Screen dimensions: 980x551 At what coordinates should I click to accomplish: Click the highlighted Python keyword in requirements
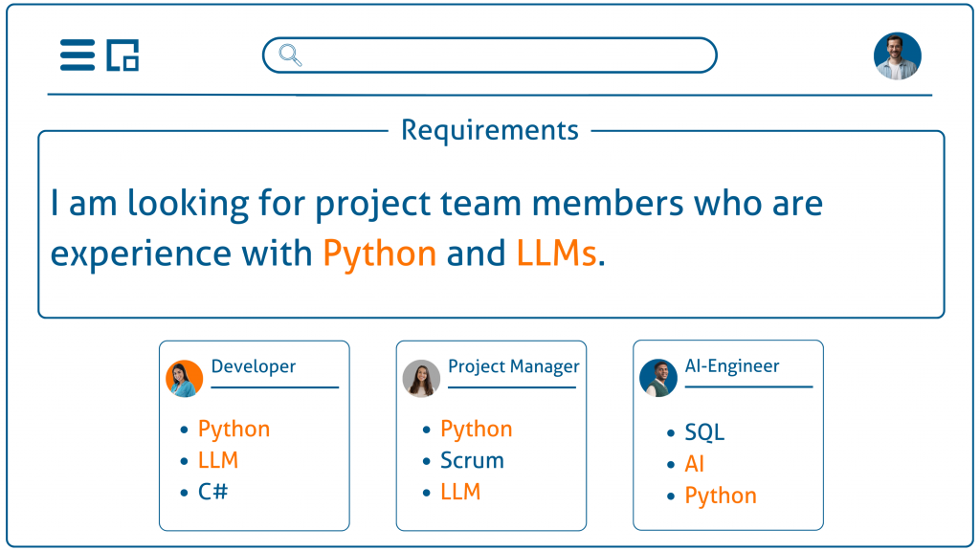(x=380, y=253)
